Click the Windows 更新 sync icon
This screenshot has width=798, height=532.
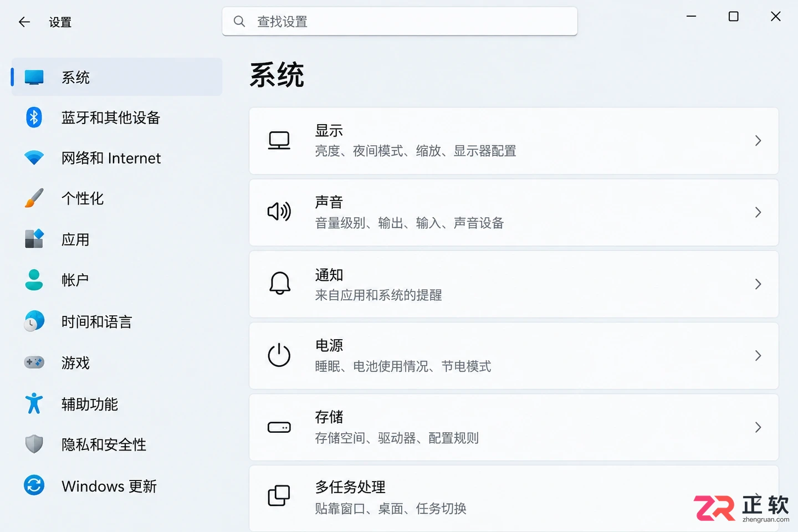[34, 485]
